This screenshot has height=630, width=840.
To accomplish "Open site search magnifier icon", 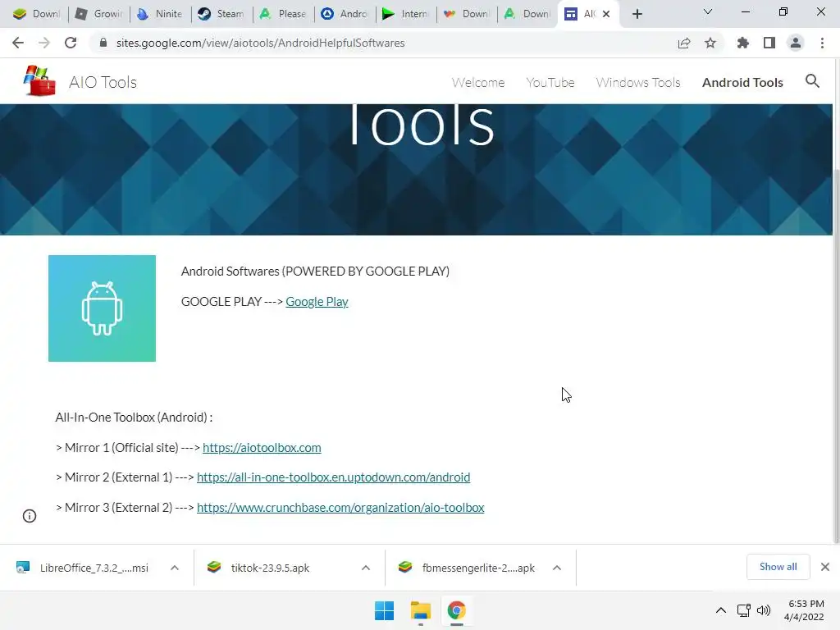I will [812, 81].
